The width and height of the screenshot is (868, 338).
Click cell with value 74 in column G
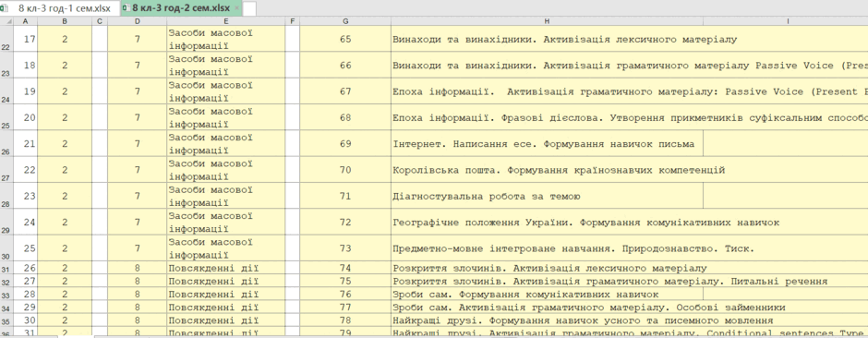click(345, 268)
